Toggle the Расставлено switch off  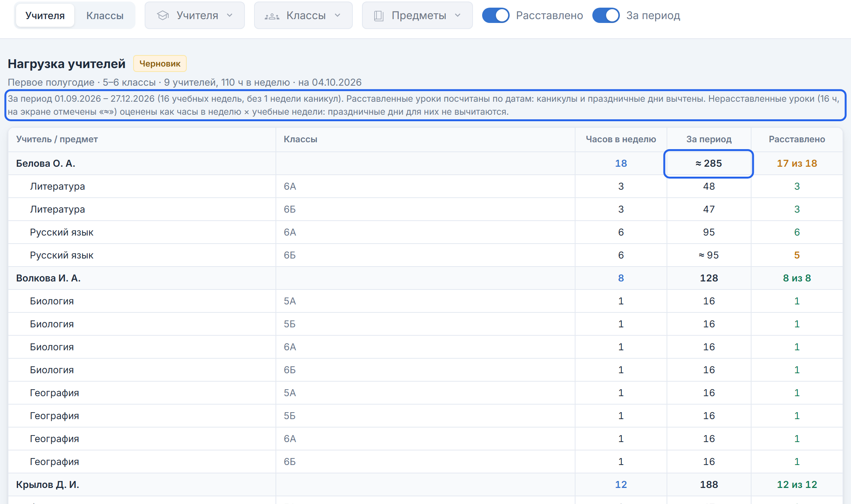pos(496,15)
